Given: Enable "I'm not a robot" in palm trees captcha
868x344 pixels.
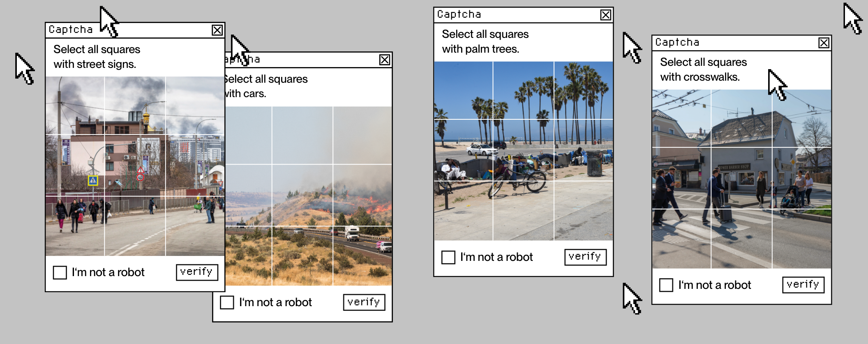Looking at the screenshot, I should [x=448, y=258].
